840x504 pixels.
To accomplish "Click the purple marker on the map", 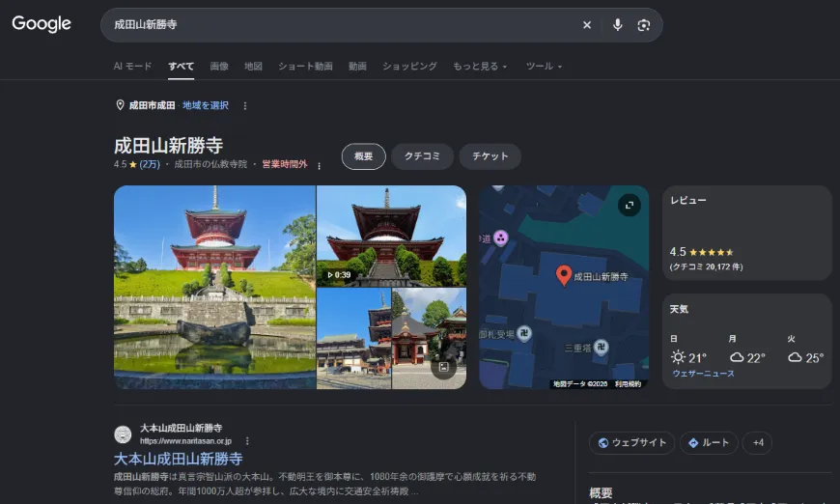I will [500, 238].
